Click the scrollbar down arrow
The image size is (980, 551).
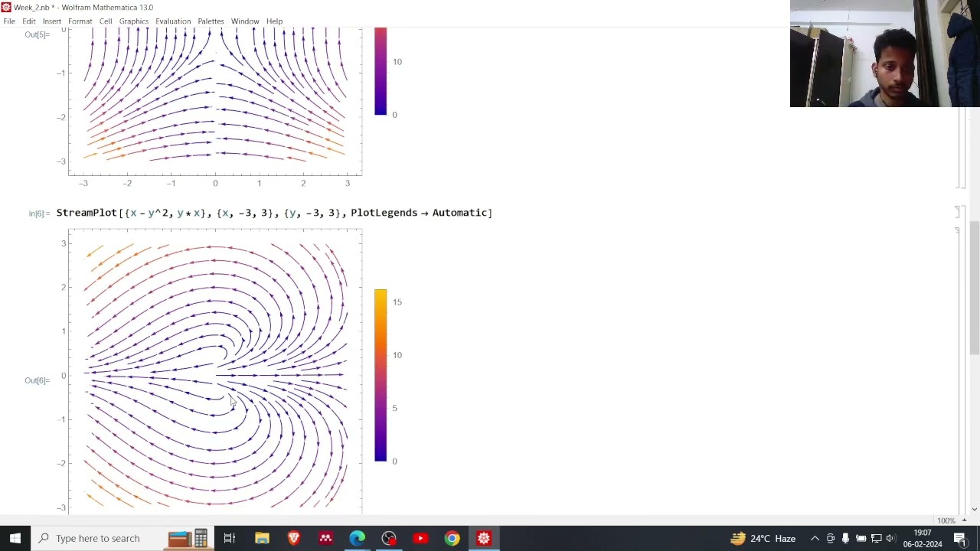pyautogui.click(x=974, y=509)
